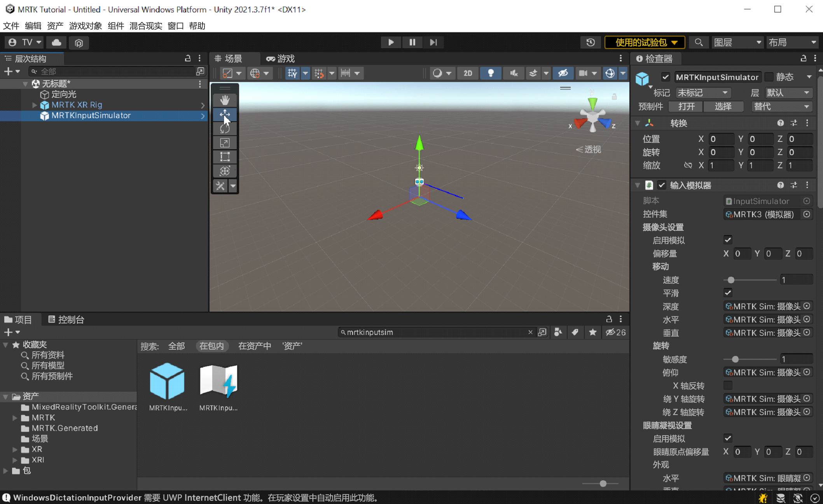Lock the Inspector panel
Image resolution: width=823 pixels, height=504 pixels.
[803, 58]
